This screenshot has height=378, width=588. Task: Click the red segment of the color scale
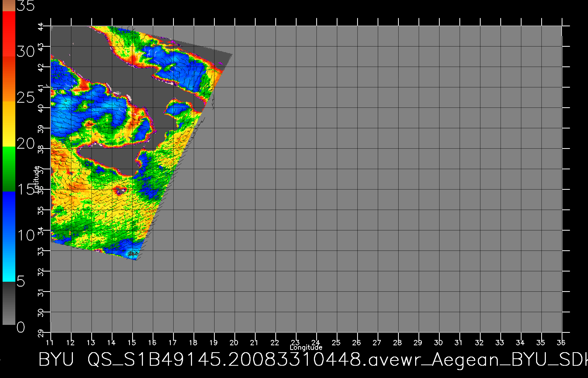(x=9, y=34)
